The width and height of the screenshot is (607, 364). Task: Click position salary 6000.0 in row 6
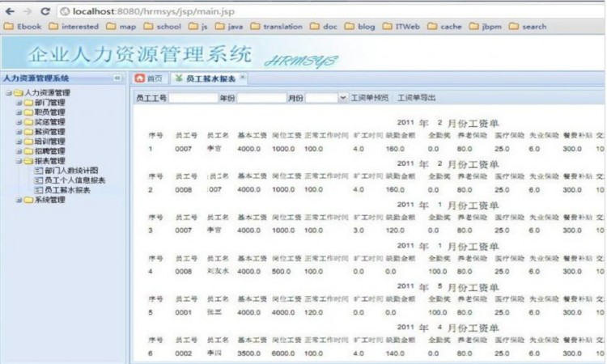283,353
